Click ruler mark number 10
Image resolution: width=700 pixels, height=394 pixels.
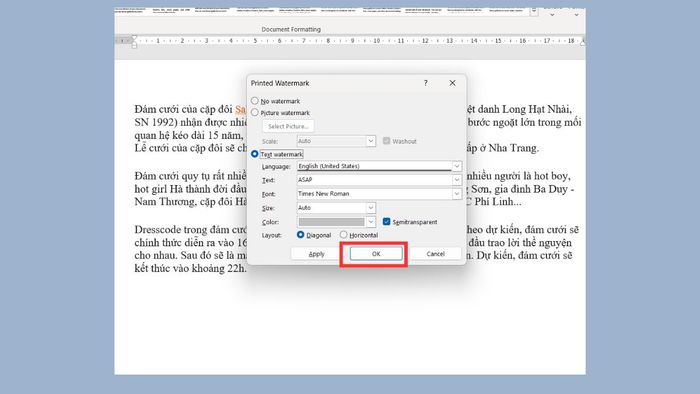(x=377, y=41)
